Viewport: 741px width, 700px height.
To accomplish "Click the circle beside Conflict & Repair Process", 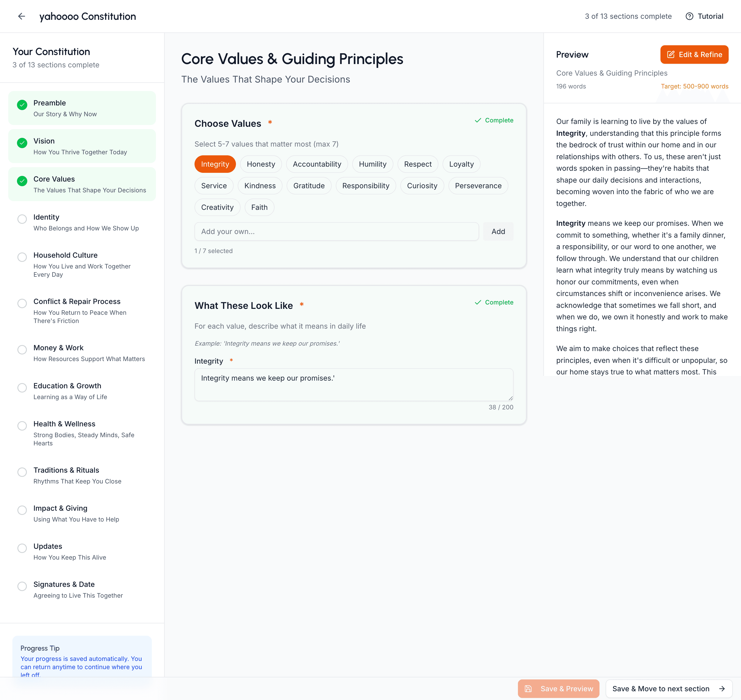I will (22, 303).
